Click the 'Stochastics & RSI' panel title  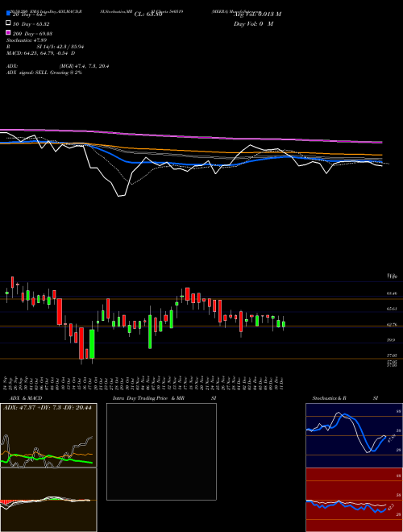345,398
